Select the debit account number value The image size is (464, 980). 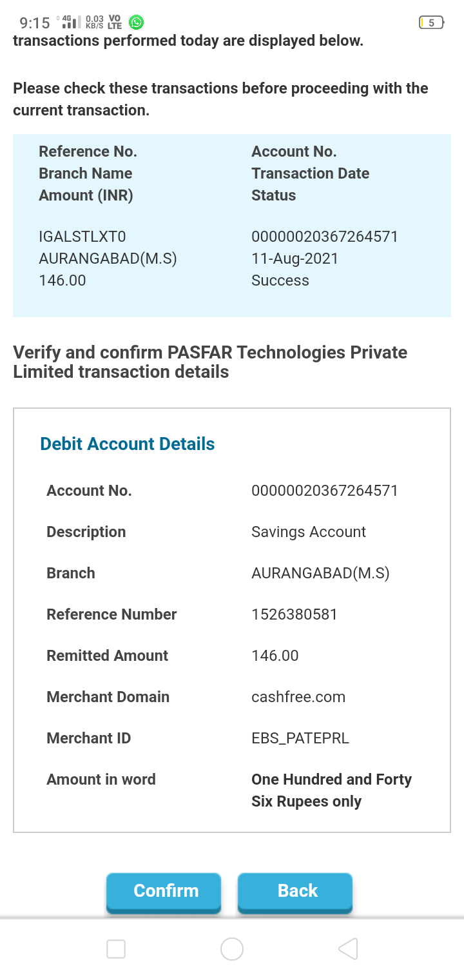pyautogui.click(x=324, y=491)
